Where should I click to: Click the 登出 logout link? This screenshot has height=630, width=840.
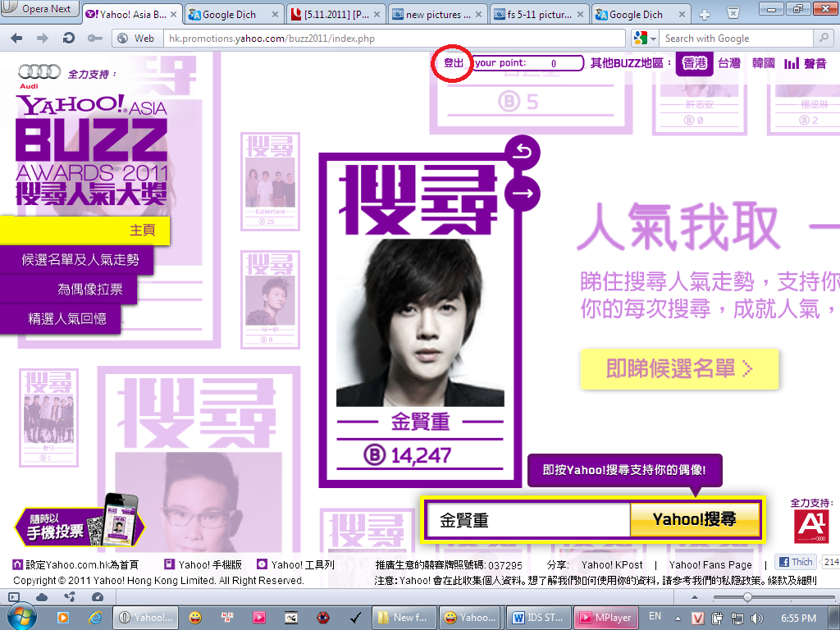(x=453, y=62)
